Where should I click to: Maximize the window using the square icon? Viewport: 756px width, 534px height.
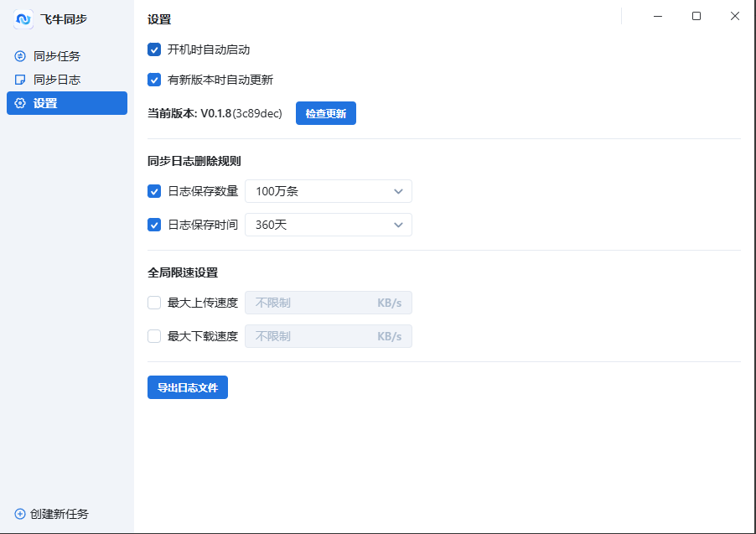pyautogui.click(x=696, y=16)
